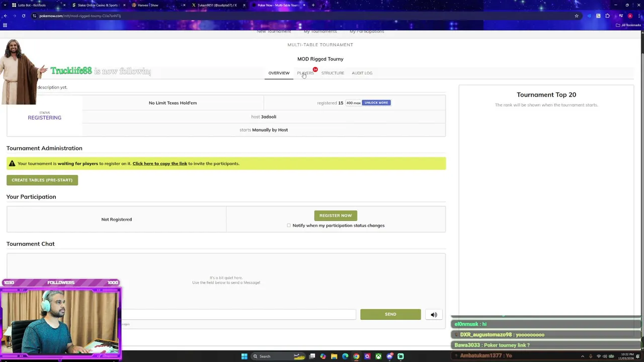Viewport: 644px width, 362px height.
Task: Open File Explorer on taskbar
Action: 334,356
